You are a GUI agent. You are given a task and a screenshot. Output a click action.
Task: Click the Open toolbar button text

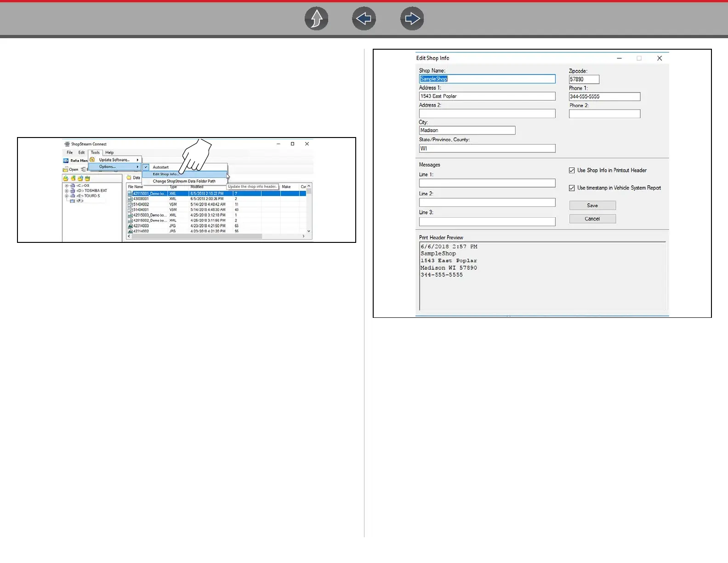(x=74, y=170)
